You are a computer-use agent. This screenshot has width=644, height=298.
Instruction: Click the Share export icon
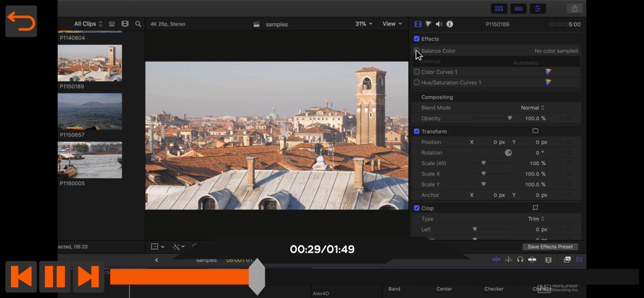574,8
